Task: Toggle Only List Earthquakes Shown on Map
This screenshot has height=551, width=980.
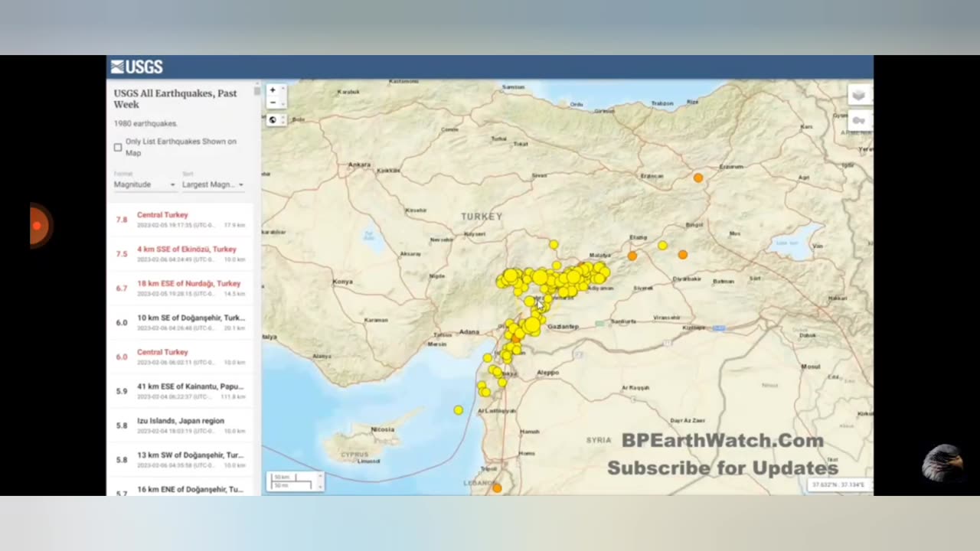Action: click(x=118, y=147)
